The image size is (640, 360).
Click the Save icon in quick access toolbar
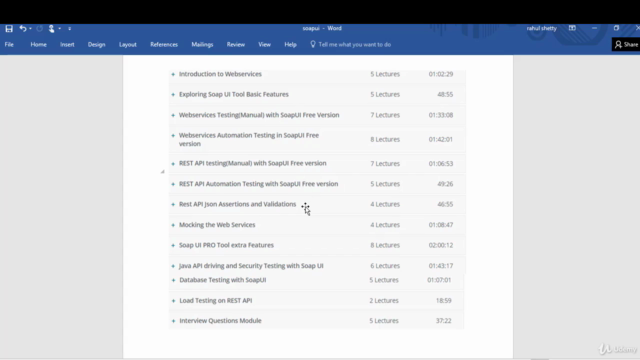(x=9, y=29)
